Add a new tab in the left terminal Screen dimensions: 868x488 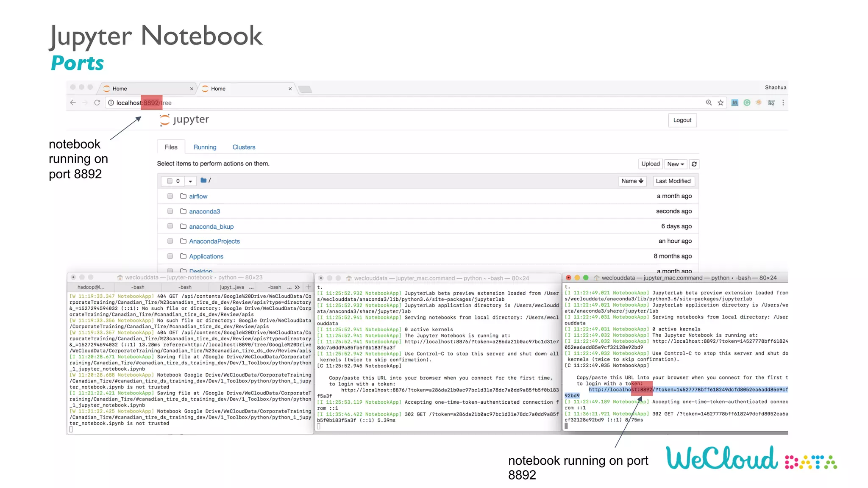308,287
